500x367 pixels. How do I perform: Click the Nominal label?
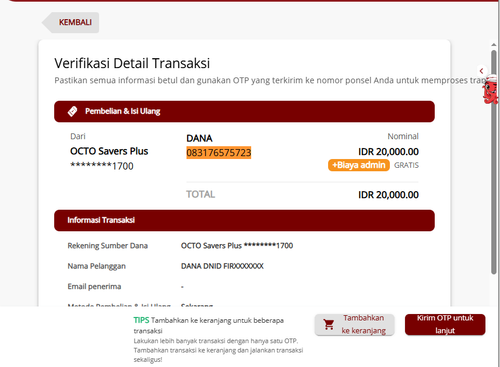[403, 136]
